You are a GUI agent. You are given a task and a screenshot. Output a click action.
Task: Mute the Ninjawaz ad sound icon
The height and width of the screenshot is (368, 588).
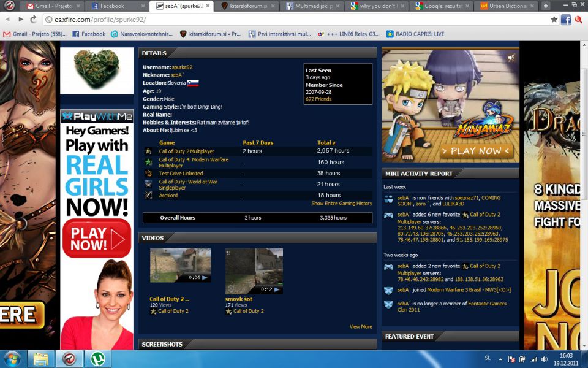511,58
